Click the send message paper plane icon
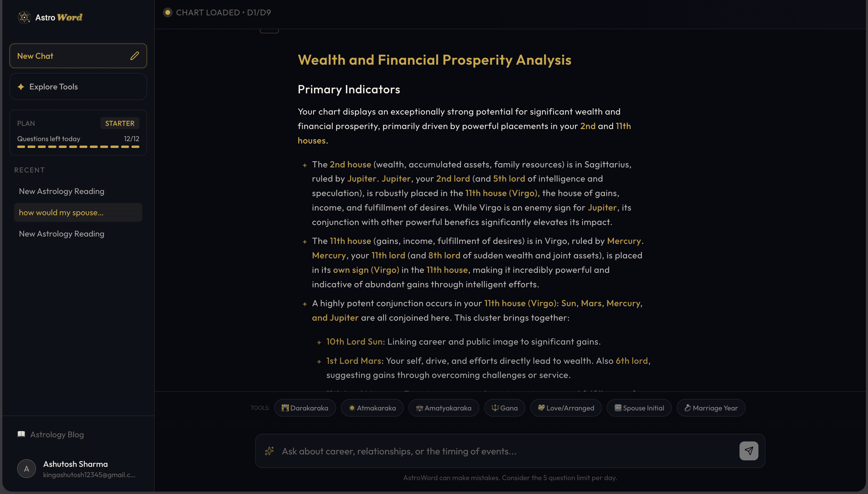 (748, 451)
